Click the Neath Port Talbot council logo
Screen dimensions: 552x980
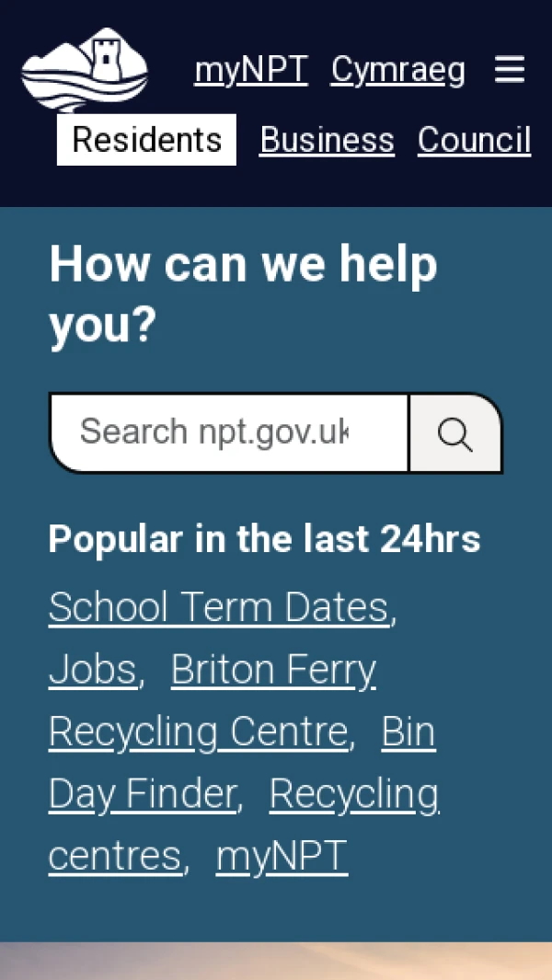(85, 70)
